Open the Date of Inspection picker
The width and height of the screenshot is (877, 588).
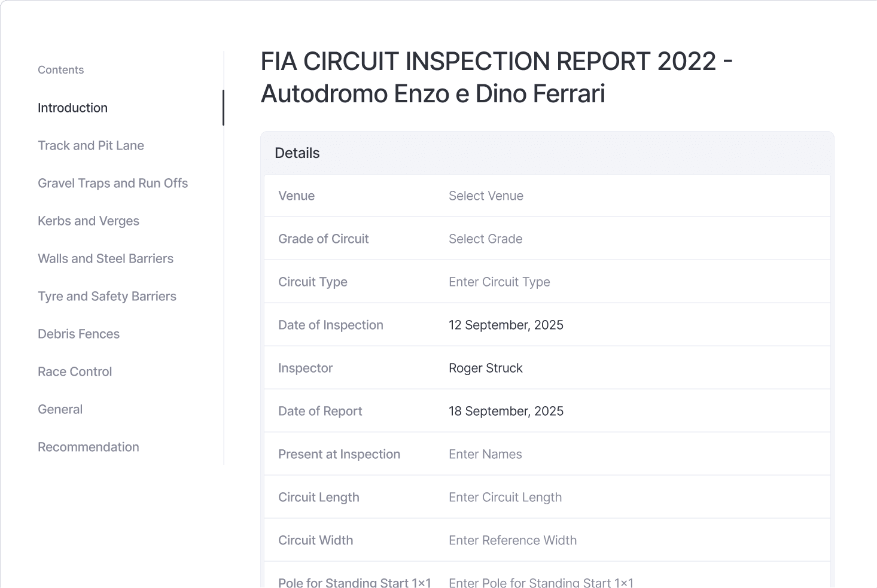pyautogui.click(x=634, y=325)
